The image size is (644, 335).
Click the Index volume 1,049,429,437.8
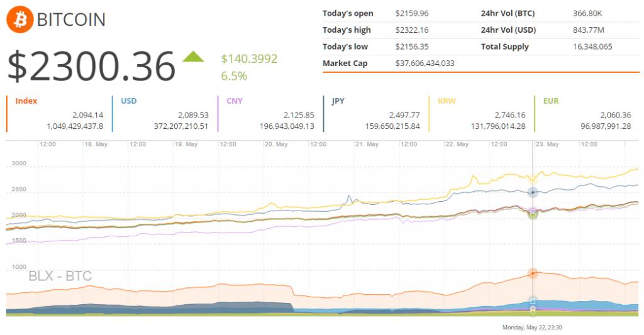[x=75, y=126]
